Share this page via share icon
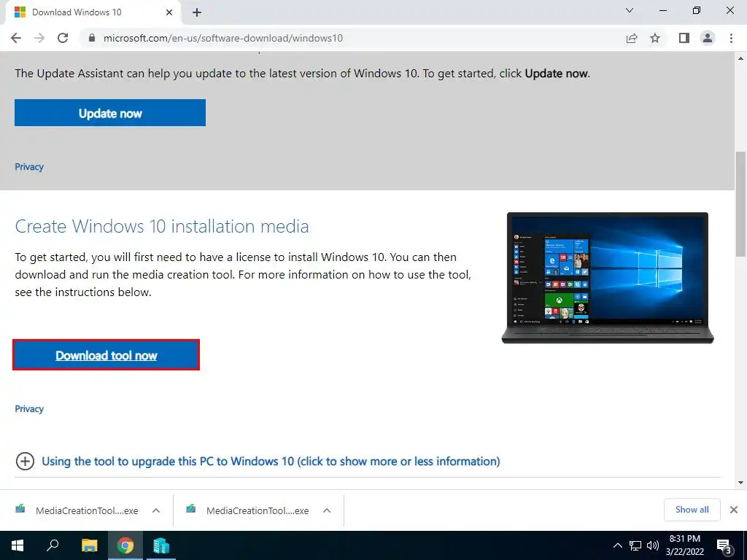The image size is (747, 560). (x=632, y=38)
